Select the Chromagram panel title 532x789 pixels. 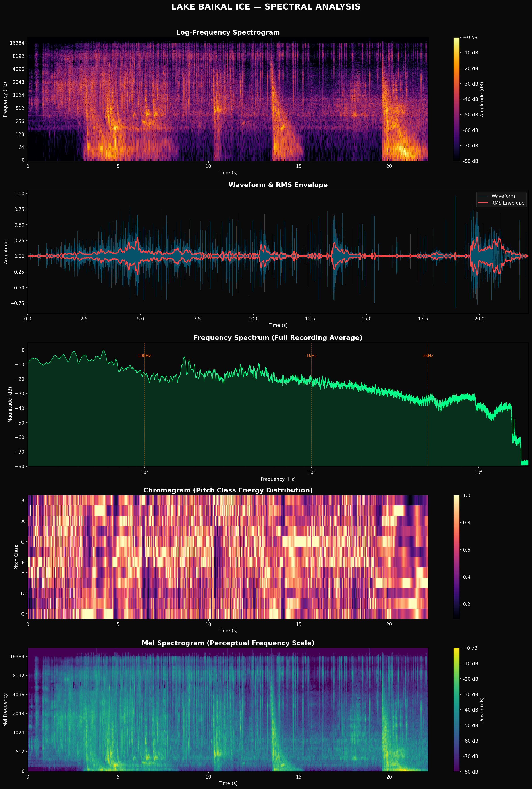228,490
